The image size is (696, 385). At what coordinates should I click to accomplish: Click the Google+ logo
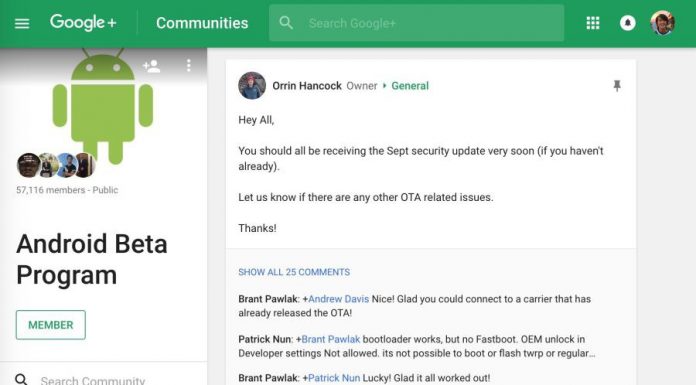pyautogui.click(x=83, y=22)
